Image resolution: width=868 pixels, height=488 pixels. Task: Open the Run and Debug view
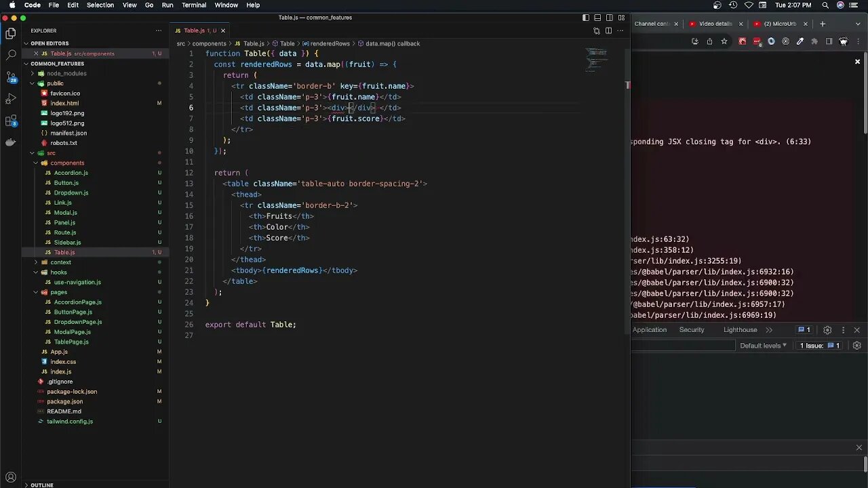(10, 99)
